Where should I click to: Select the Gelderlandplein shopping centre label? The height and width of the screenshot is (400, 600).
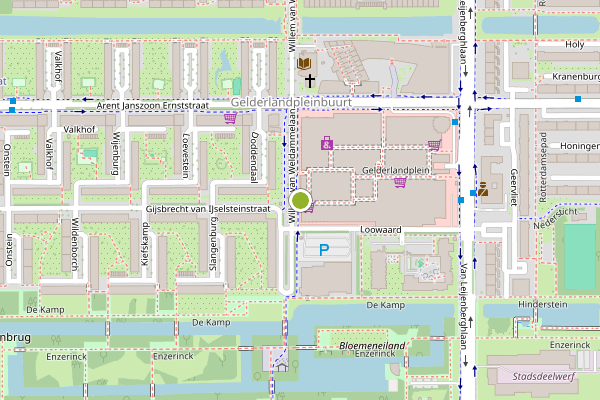[x=396, y=170]
